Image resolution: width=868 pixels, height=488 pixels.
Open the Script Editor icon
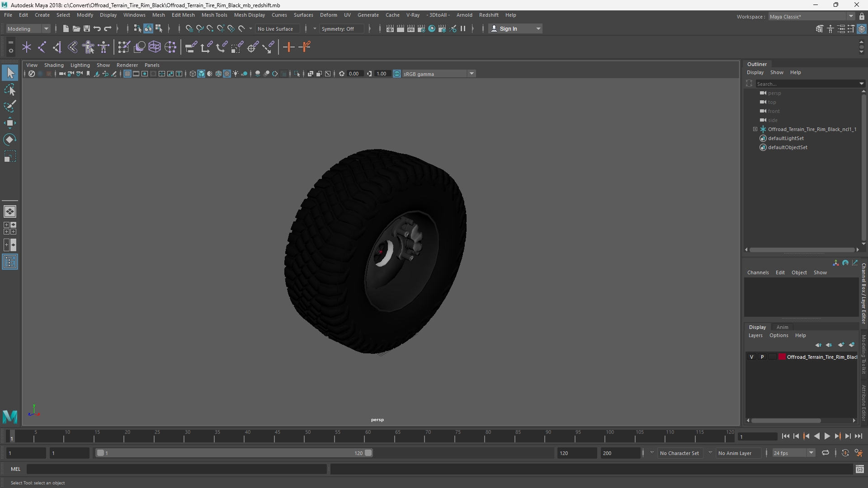point(859,469)
